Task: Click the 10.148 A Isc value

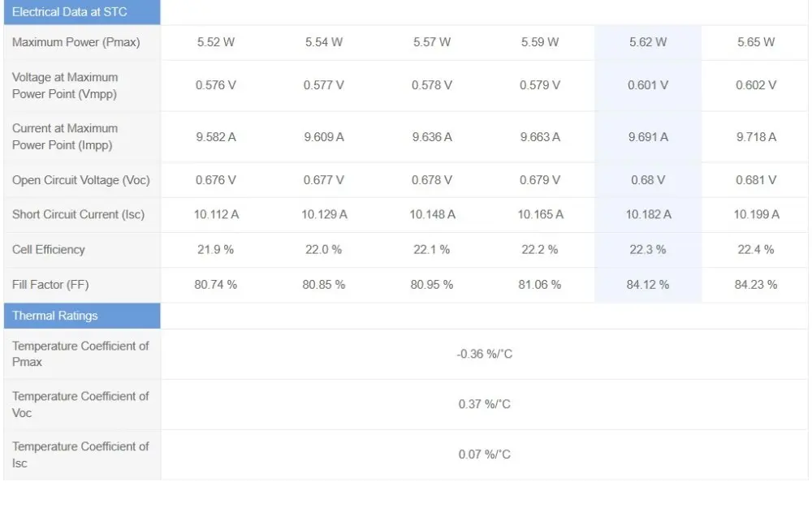Action: (x=433, y=214)
